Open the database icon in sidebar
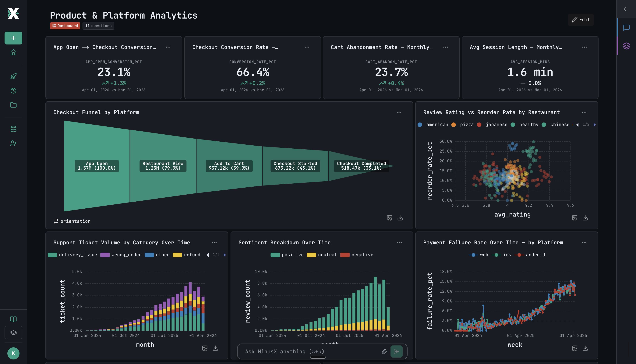Viewport: 636px width, 364px height. (13, 129)
